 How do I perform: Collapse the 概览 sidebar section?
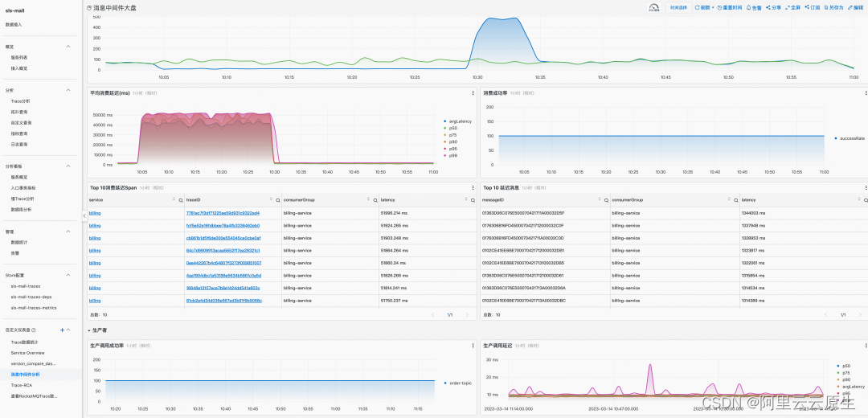pyautogui.click(x=68, y=47)
